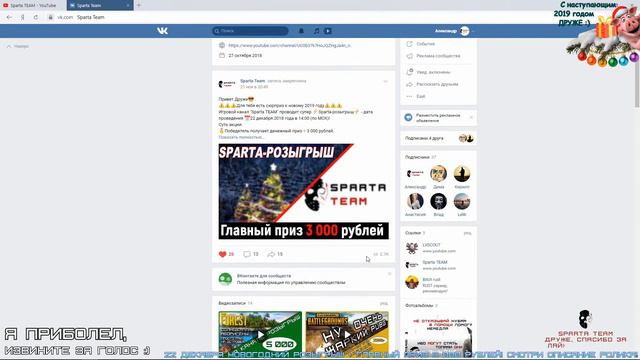Open the SPARTA-РОЗЫГРЫШ post image
The width and height of the screenshot is (640, 360).
point(303,191)
